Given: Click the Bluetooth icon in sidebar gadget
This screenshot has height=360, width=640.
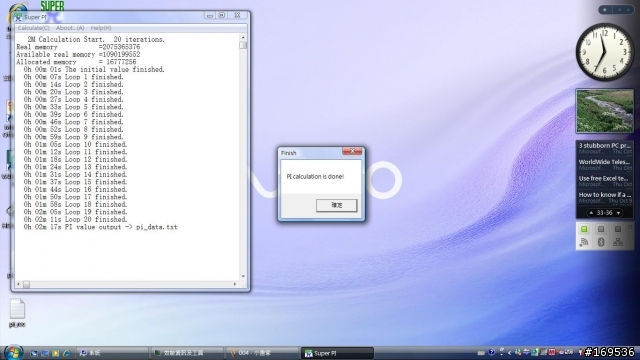Looking at the screenshot, I should [x=601, y=242].
